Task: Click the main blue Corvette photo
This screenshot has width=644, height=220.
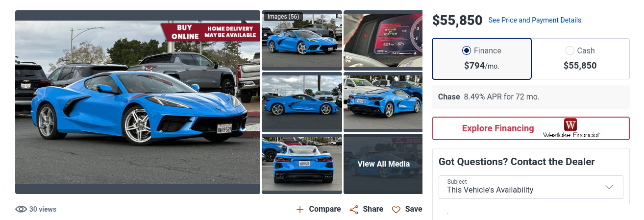Action: (x=138, y=102)
